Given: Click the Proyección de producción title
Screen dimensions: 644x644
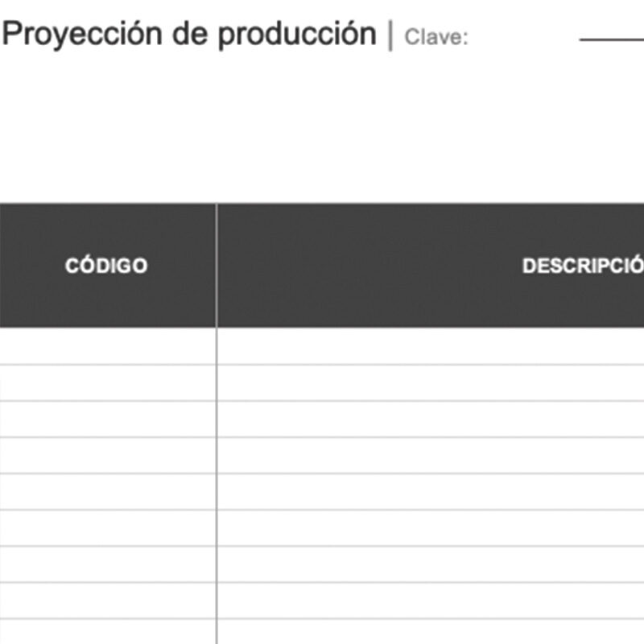Looking at the screenshot, I should pyautogui.click(x=189, y=35).
